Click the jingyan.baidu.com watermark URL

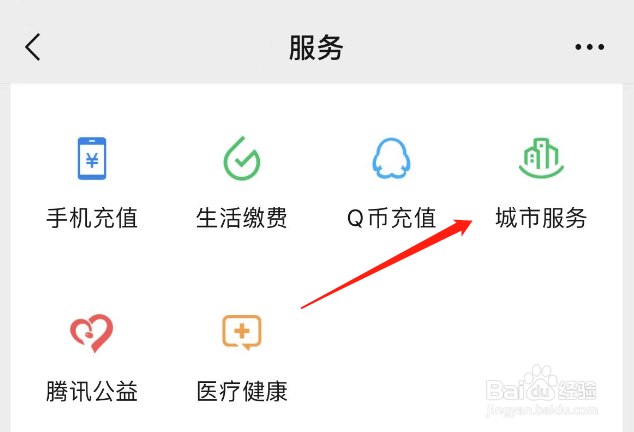541,410
